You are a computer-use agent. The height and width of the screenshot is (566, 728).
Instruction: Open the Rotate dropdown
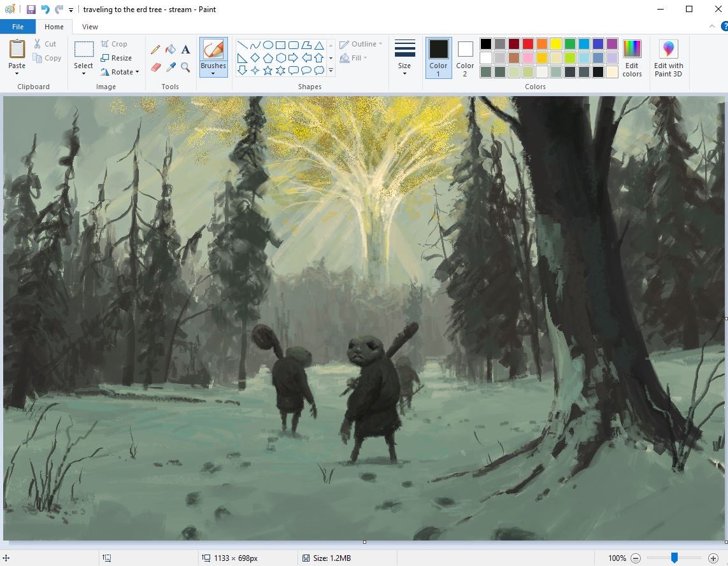coord(120,72)
